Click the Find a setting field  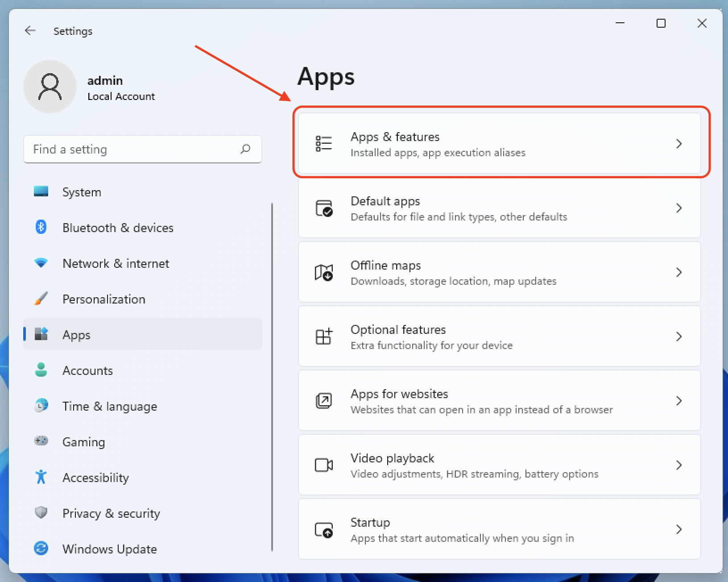pyautogui.click(x=143, y=149)
